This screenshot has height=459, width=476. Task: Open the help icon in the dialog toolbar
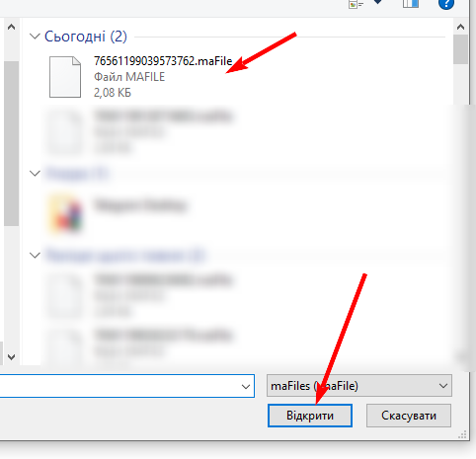click(446, 4)
